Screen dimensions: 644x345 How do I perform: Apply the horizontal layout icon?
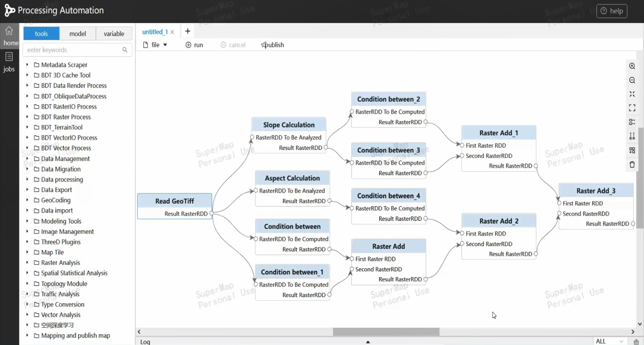pos(632,122)
